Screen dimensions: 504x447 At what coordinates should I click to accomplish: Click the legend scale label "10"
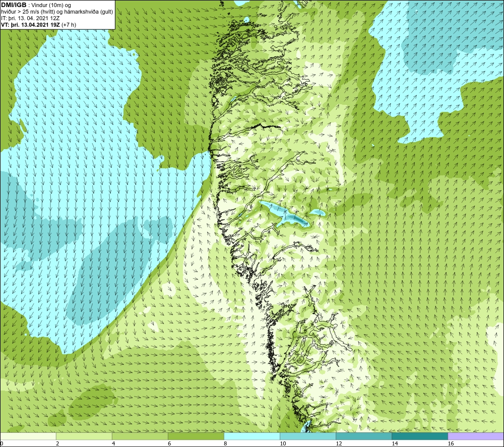[x=283, y=444]
